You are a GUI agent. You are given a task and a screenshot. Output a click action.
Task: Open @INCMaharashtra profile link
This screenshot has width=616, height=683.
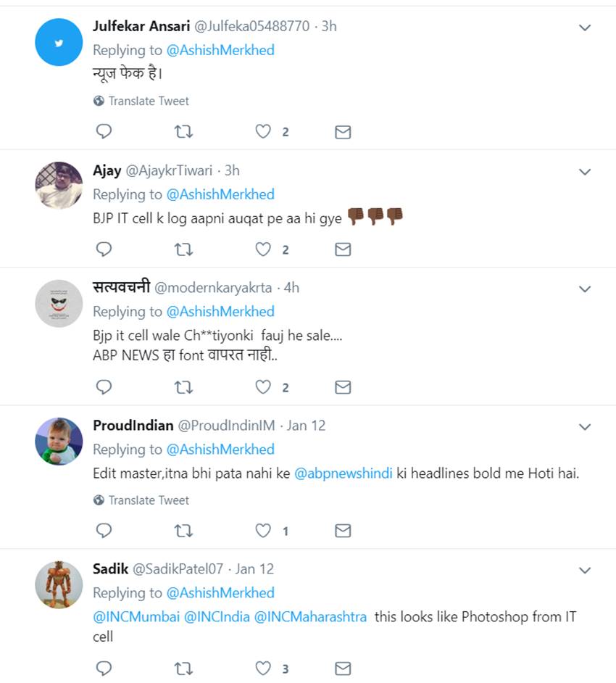pos(310,617)
